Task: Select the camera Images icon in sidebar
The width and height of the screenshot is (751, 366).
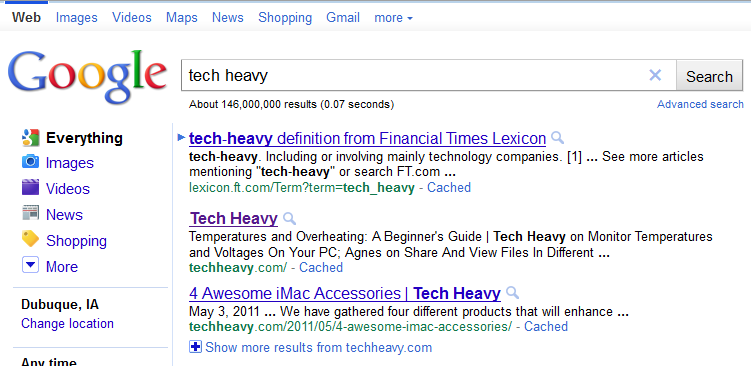Action: (30, 162)
